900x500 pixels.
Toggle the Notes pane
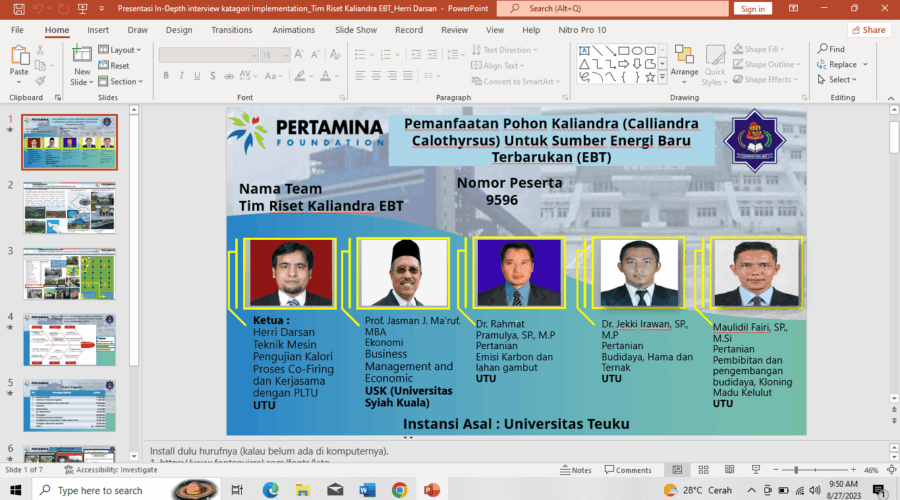[576, 470]
